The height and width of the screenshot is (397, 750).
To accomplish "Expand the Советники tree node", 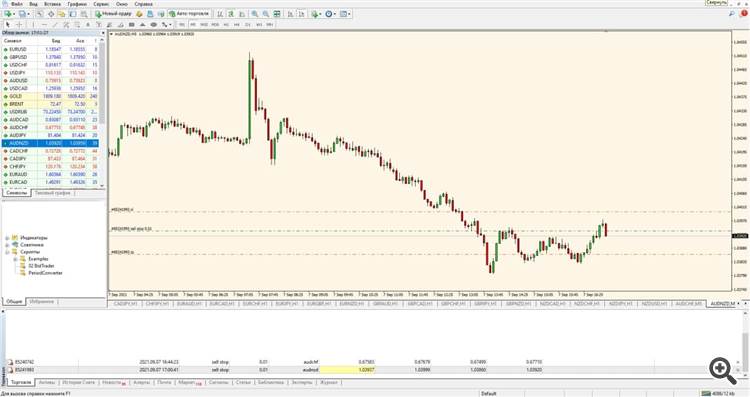I will (7, 245).
